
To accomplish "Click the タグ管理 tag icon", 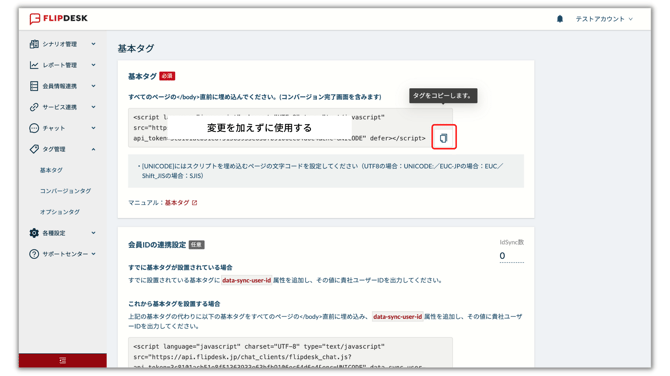I will pos(34,149).
